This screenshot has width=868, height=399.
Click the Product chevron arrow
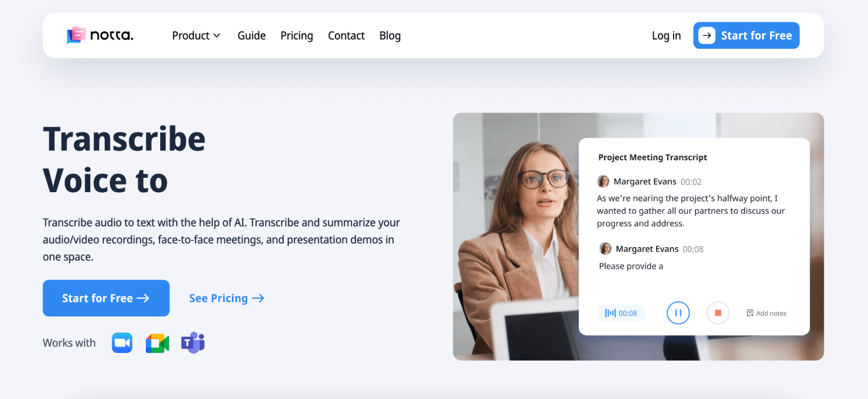tap(217, 36)
